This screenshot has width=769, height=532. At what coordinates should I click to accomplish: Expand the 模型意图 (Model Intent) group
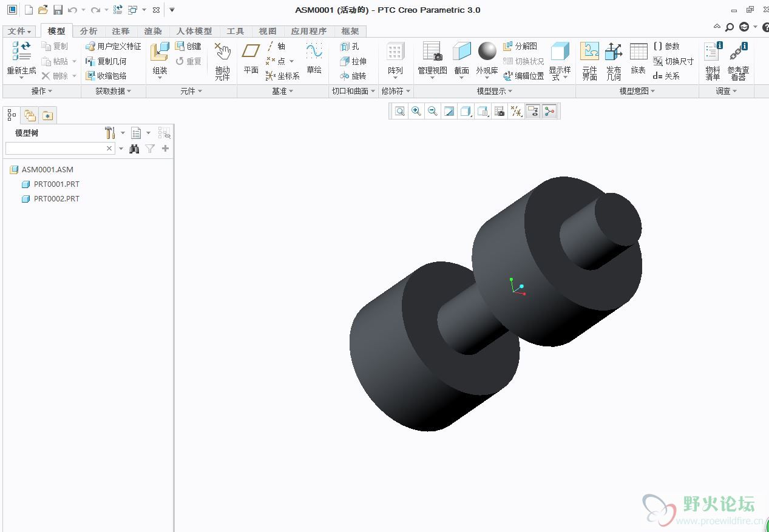coord(637,91)
